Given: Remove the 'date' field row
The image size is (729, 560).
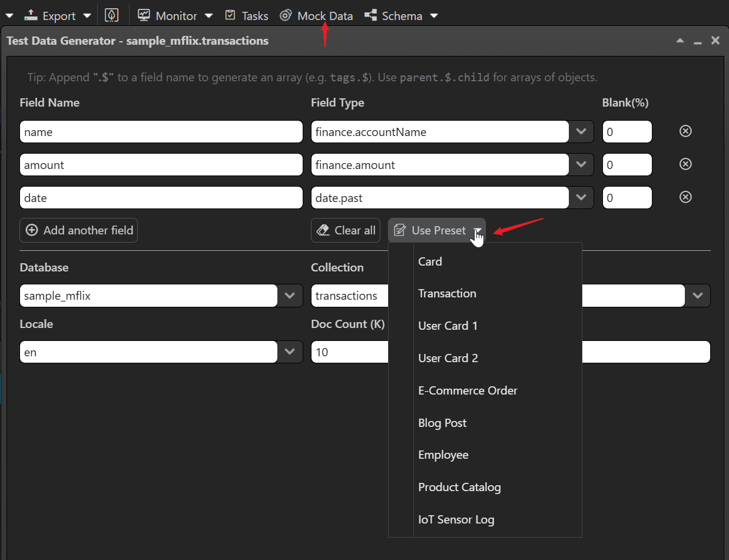Looking at the screenshot, I should click(685, 197).
